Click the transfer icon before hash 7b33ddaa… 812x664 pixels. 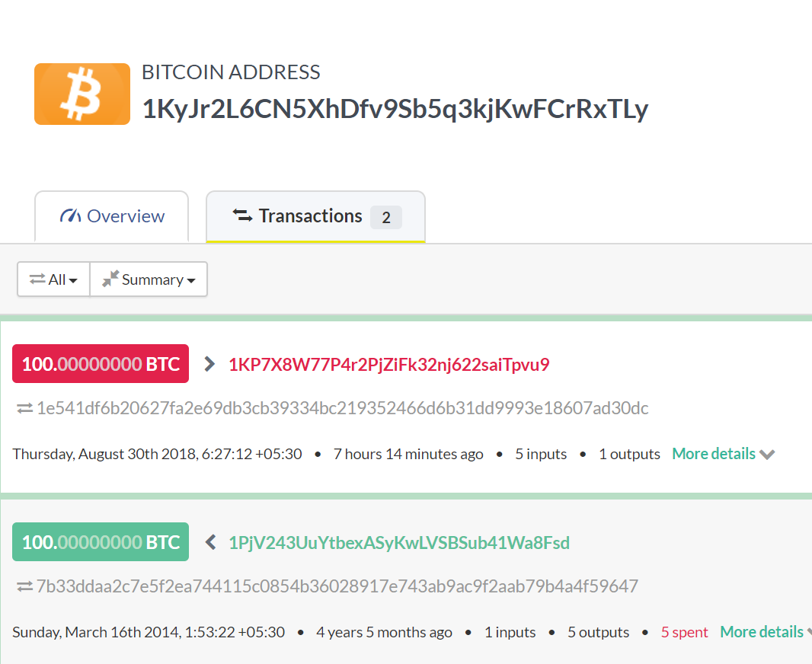click(x=24, y=587)
